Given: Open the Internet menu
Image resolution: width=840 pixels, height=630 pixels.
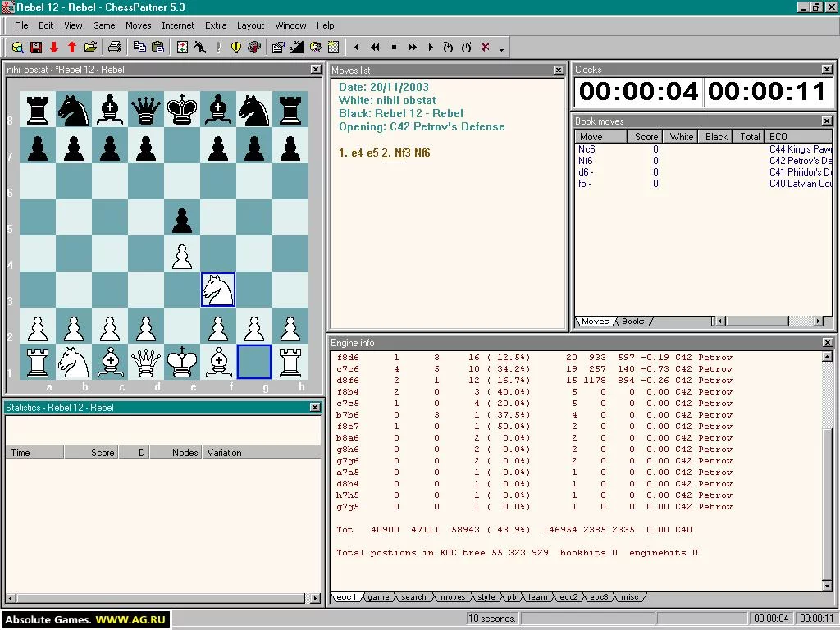Looking at the screenshot, I should click(178, 25).
